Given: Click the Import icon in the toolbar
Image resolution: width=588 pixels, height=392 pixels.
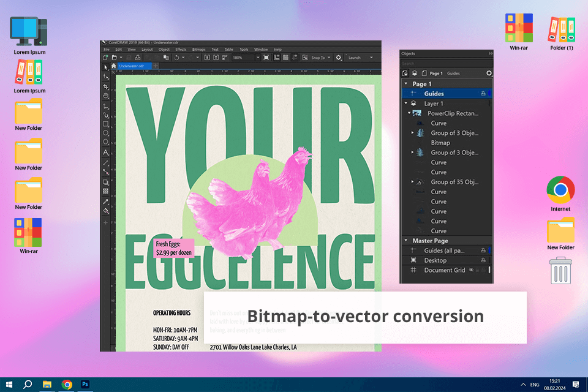Looking at the screenshot, I should [207, 58].
